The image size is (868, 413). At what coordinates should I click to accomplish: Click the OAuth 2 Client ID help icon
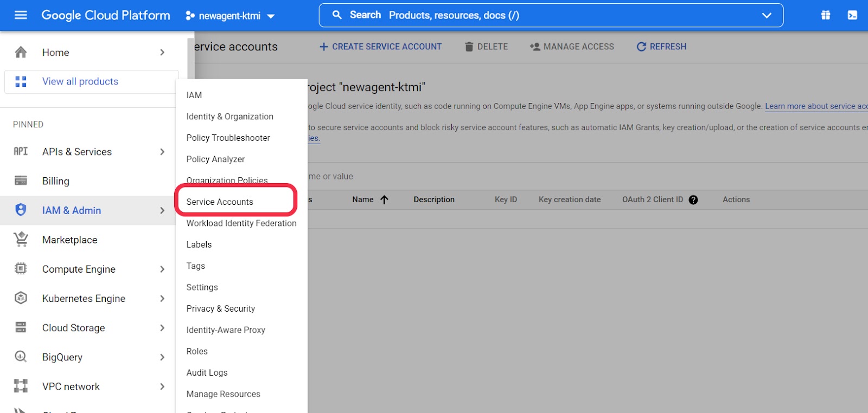tap(693, 200)
